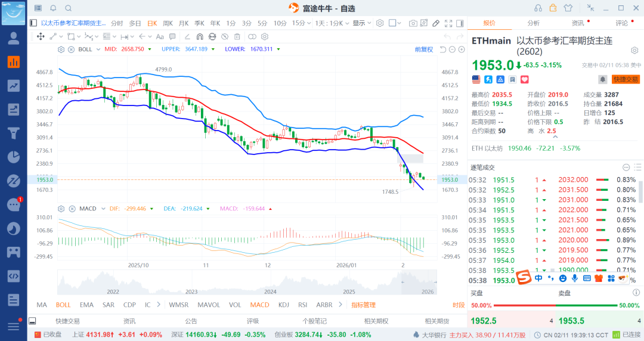Close the BOLL indicator with X button
The width and height of the screenshot is (644, 341).
[x=72, y=49]
